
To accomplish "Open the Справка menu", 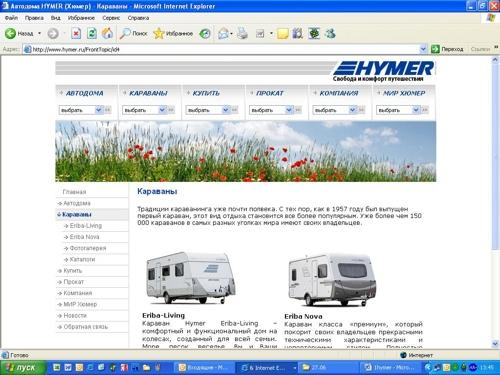I will pyautogui.click(x=138, y=18).
